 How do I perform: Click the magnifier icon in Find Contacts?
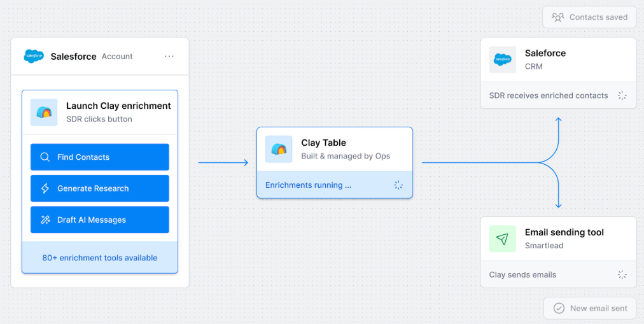tap(45, 157)
